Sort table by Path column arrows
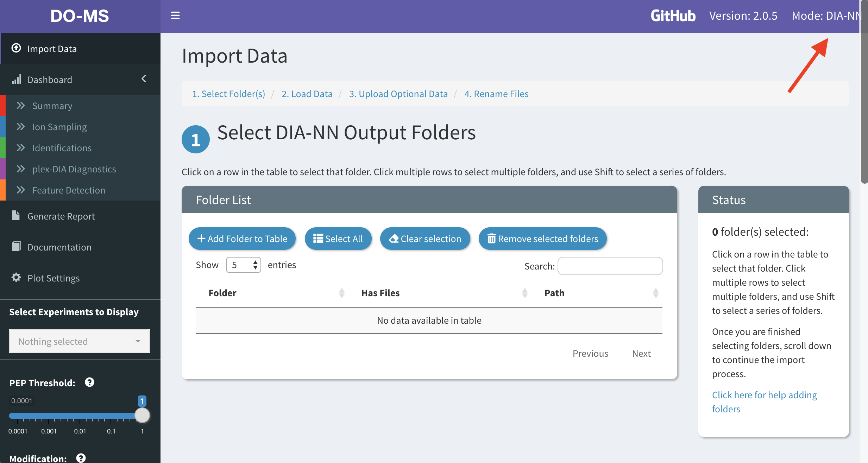Image resolution: width=868 pixels, height=463 pixels. [x=655, y=293]
